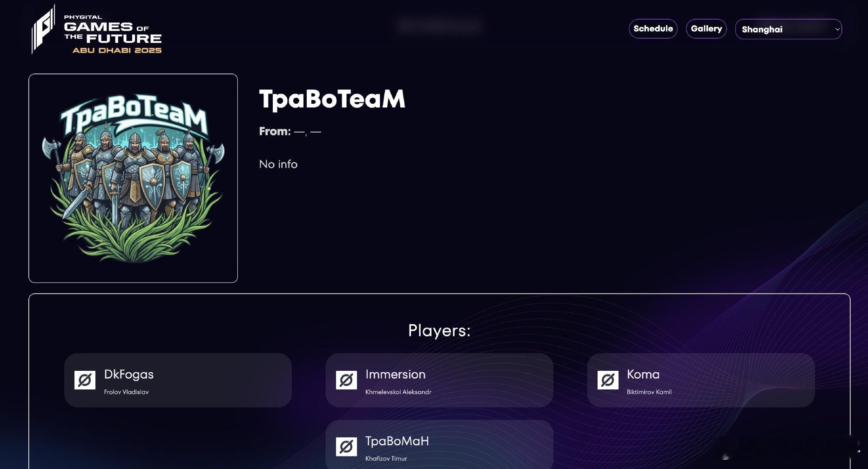This screenshot has width=868, height=469.
Task: Click DkFogas placeholder avatar icon
Action: pyautogui.click(x=85, y=380)
